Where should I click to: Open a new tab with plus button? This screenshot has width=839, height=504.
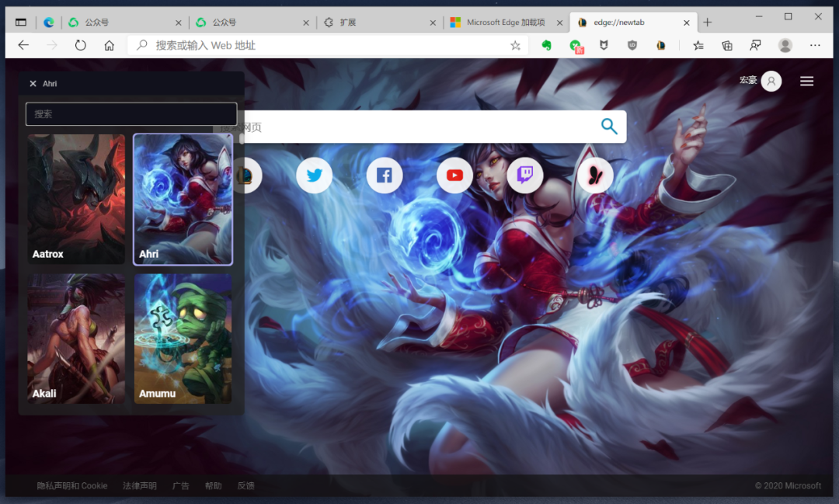point(708,22)
